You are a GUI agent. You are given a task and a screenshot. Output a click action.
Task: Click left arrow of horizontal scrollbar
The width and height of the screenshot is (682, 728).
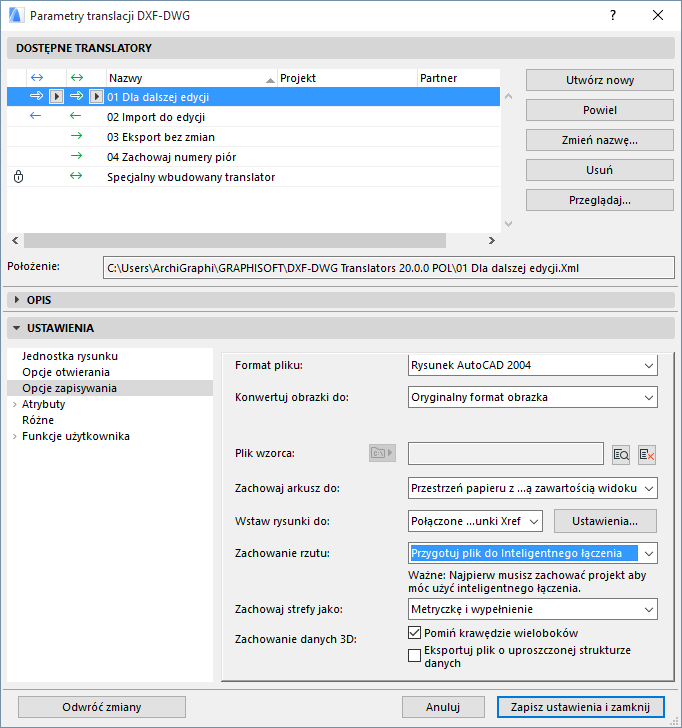point(15,240)
